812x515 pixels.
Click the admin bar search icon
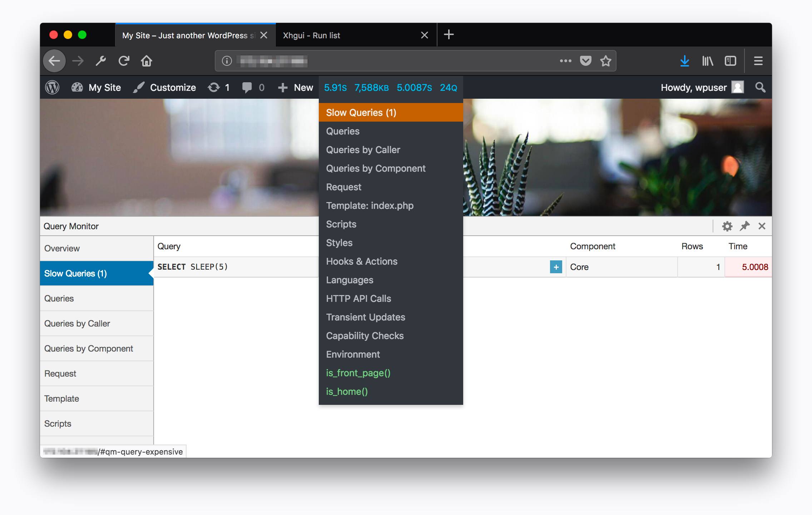(x=760, y=87)
